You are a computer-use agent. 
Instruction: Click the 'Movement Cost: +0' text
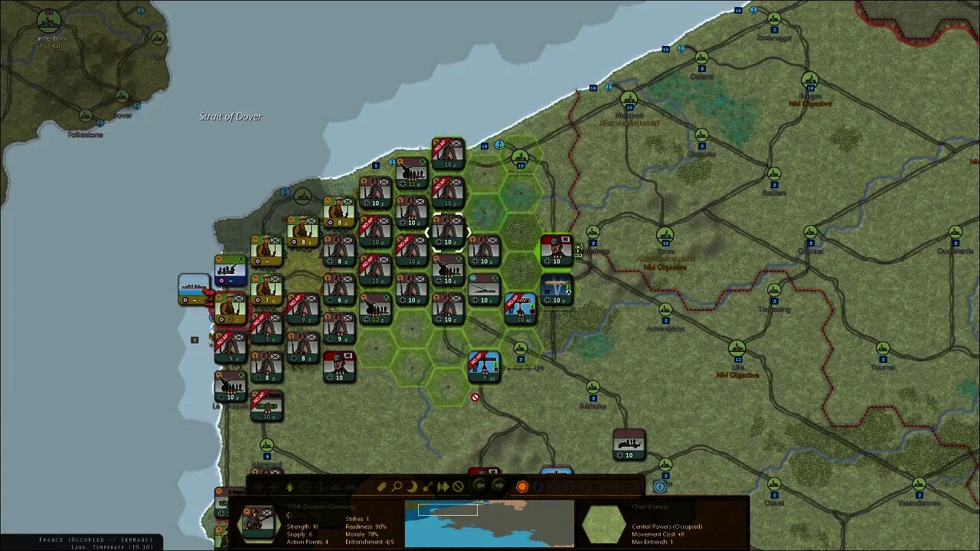pyautogui.click(x=660, y=534)
